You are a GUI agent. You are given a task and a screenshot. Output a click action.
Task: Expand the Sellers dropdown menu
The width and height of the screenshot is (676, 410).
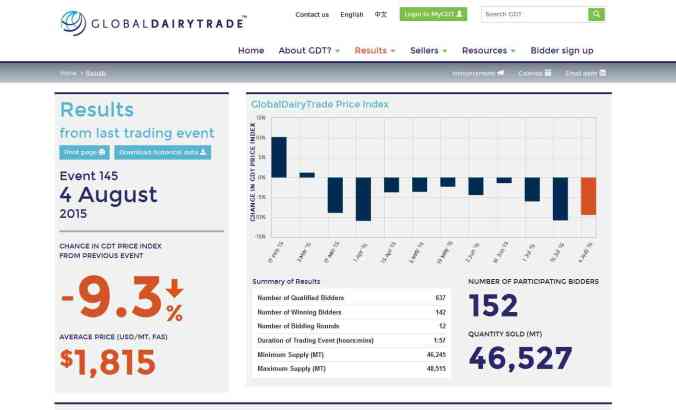point(429,50)
